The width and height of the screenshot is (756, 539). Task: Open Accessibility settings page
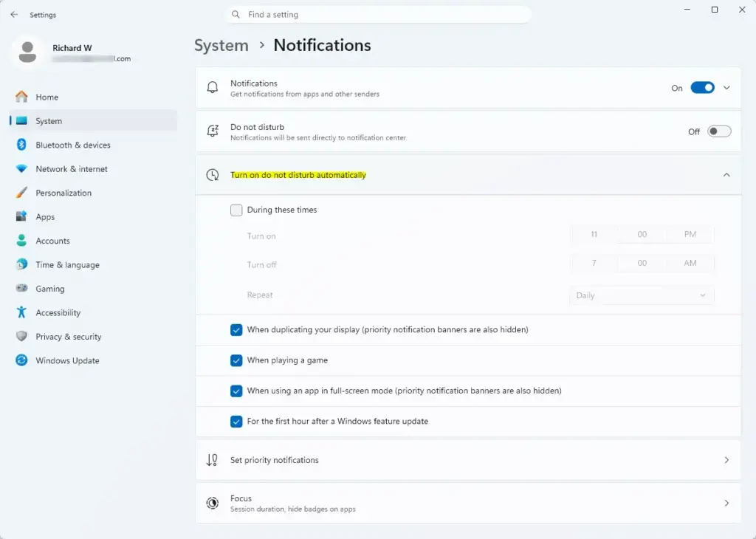point(94,312)
